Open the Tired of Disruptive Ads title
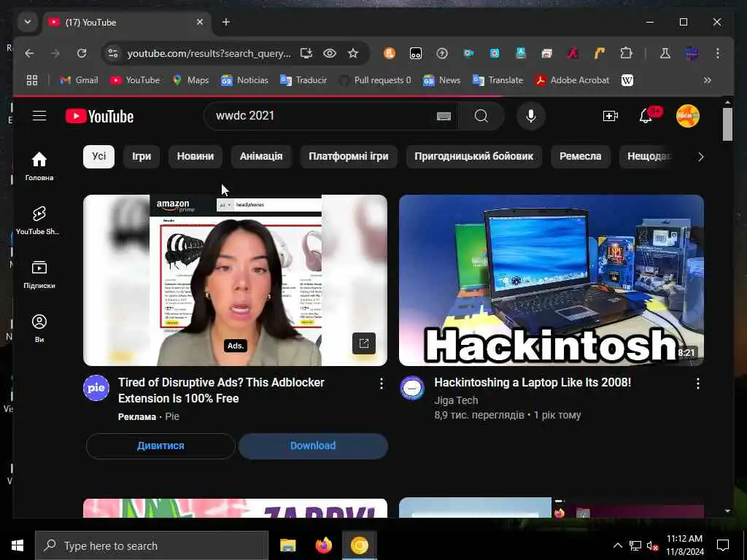Viewport: 747px width, 560px height. point(221,390)
